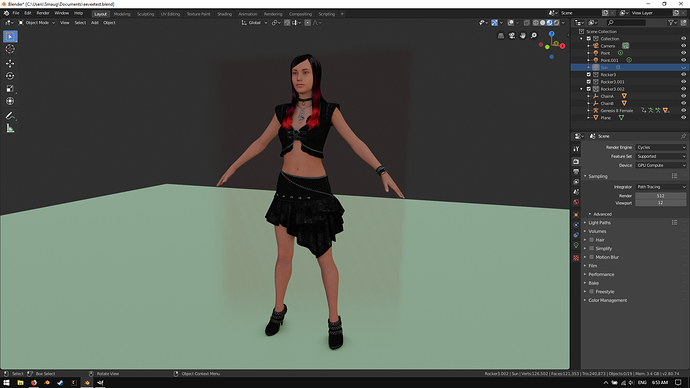Hide the Point light in outliner
The width and height of the screenshot is (690, 388).
683,53
